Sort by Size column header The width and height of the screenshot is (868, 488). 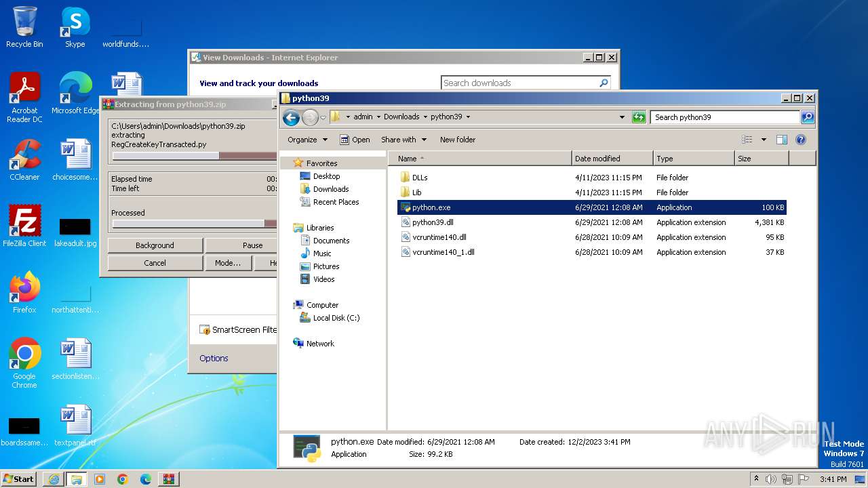(762, 159)
